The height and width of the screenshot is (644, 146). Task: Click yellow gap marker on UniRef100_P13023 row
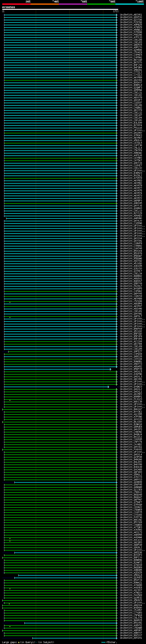10,400
